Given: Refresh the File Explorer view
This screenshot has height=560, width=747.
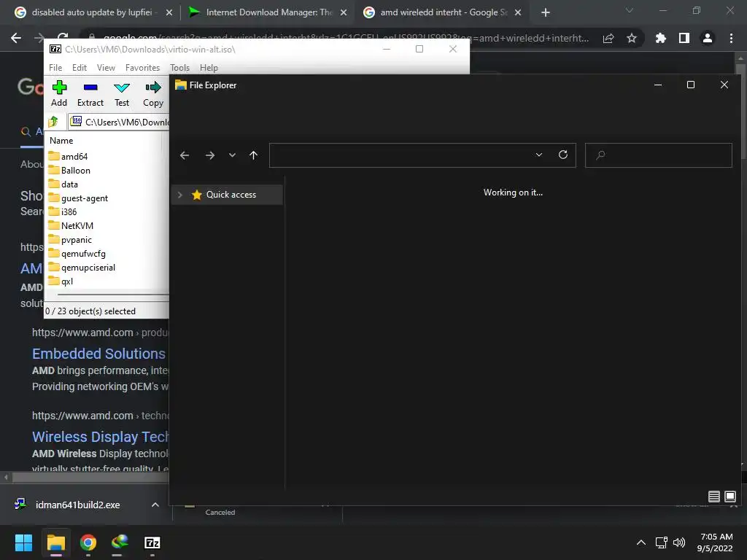Looking at the screenshot, I should coord(563,155).
